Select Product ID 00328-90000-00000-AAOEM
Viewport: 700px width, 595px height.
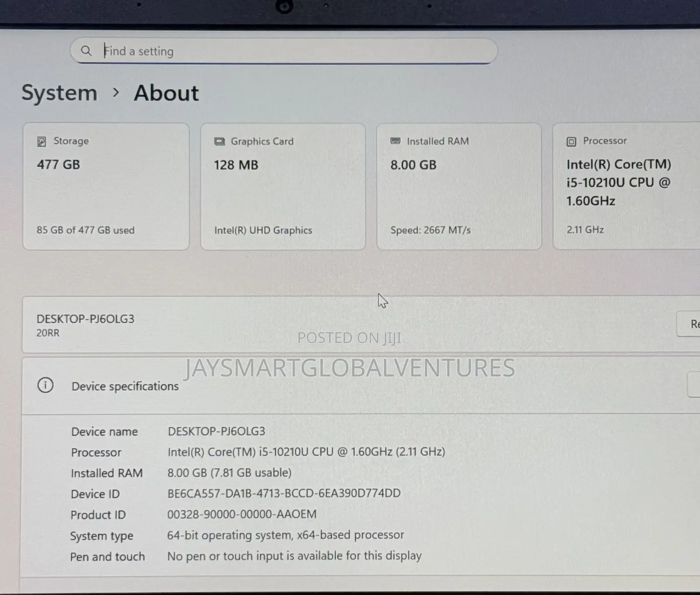click(x=242, y=514)
